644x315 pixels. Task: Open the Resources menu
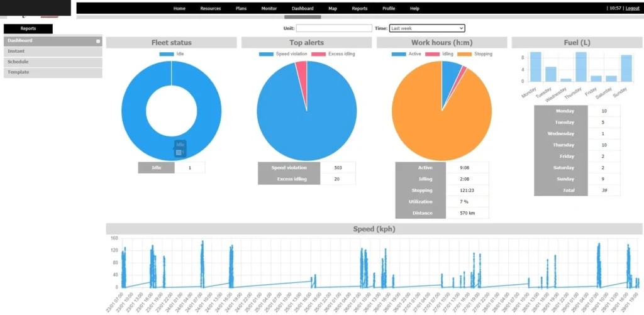coord(210,8)
